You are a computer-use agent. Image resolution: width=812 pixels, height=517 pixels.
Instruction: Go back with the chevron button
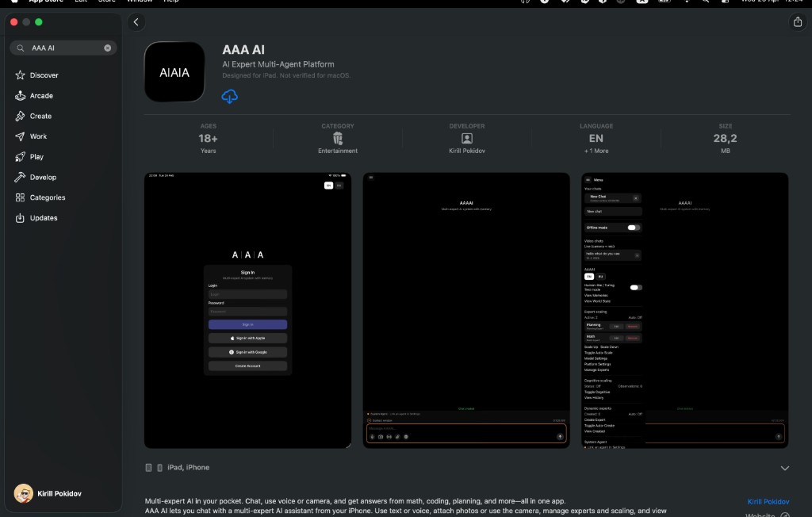(x=136, y=22)
